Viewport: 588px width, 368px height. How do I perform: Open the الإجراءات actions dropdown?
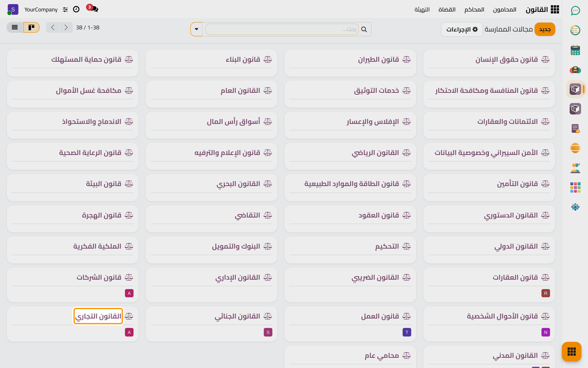point(462,29)
